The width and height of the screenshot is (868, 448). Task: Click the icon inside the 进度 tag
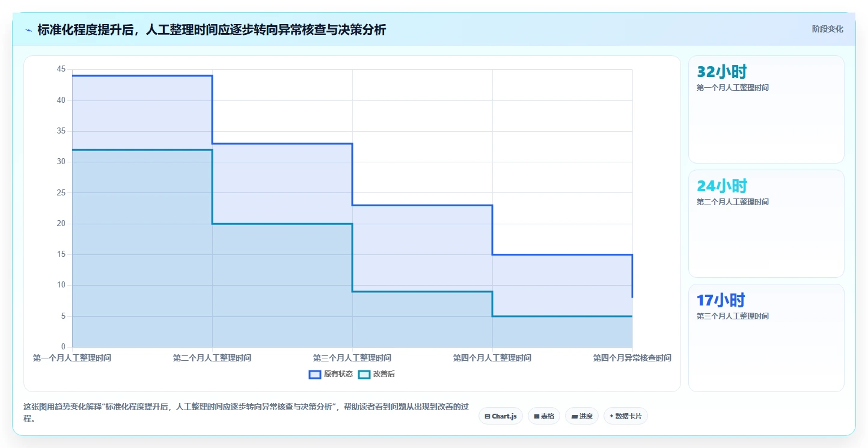[x=575, y=416]
